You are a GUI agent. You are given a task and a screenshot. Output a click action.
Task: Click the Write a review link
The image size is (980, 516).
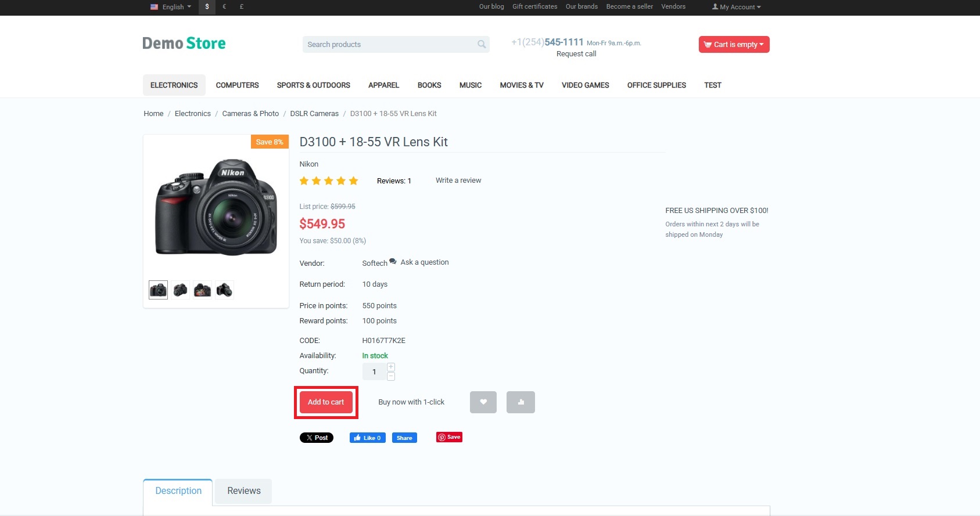[x=458, y=181]
